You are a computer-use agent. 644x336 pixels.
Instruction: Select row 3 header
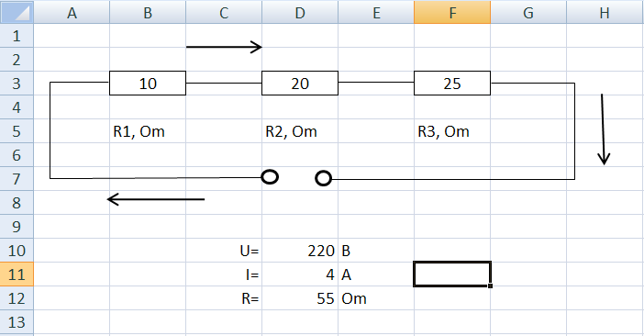[x=17, y=84]
